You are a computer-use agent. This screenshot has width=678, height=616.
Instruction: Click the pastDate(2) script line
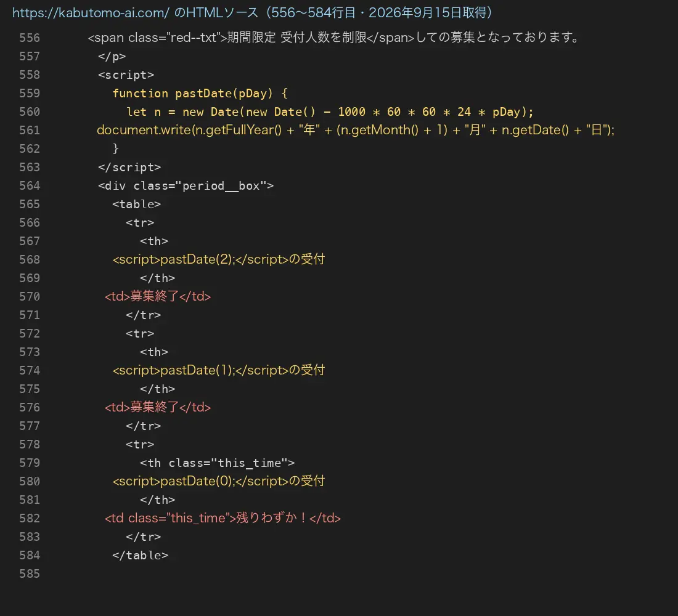coord(219,259)
